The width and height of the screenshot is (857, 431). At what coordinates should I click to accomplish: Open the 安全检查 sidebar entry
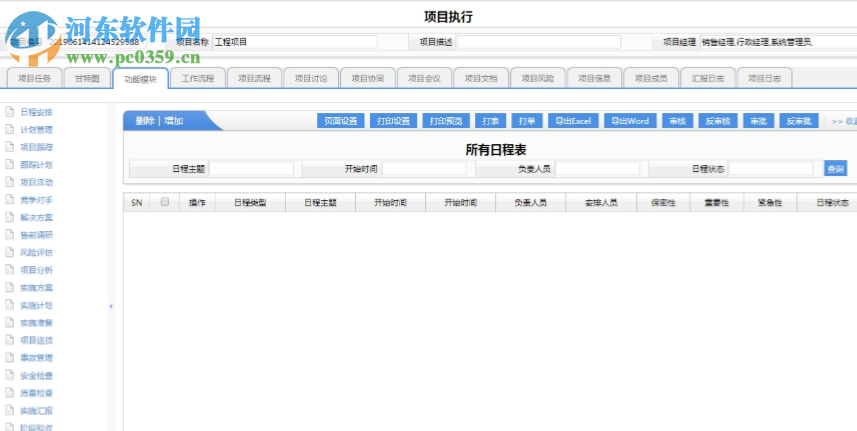coord(36,376)
